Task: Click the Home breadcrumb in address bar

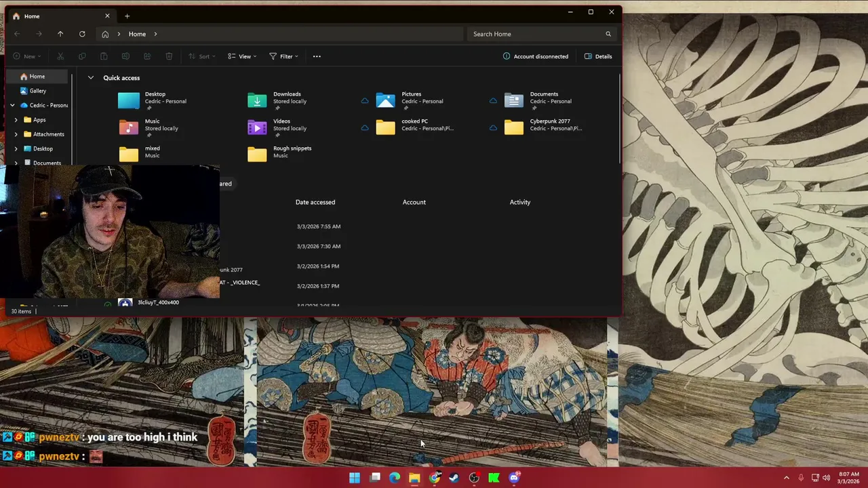Action: pyautogui.click(x=137, y=34)
